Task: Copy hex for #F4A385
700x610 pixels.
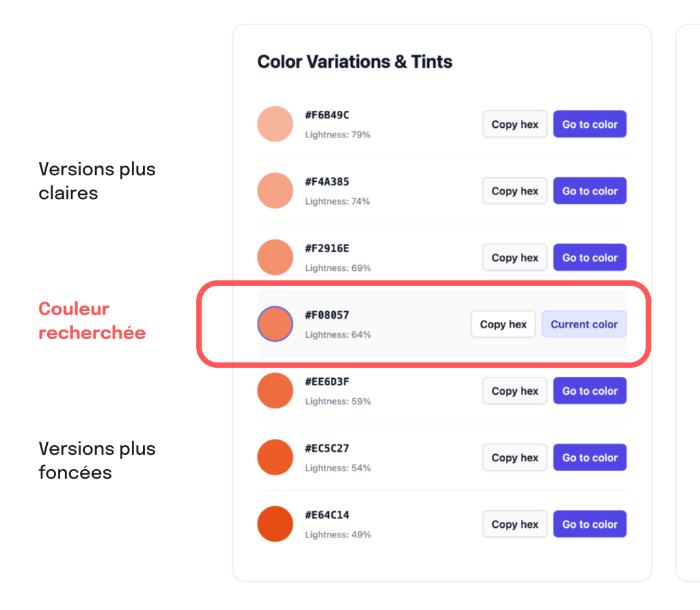Action: coord(514,191)
